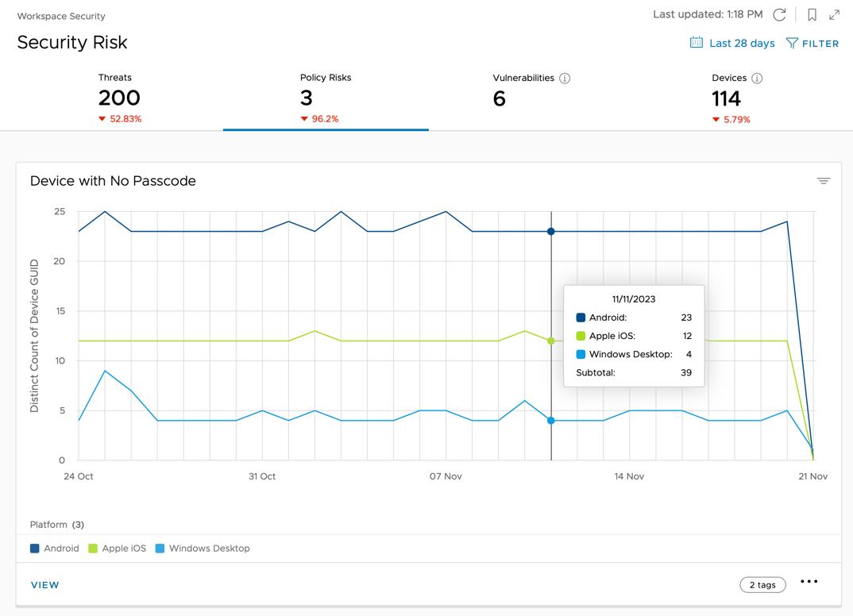Image resolution: width=853 pixels, height=616 pixels.
Task: Open the 2 tags chip
Action: coord(762,584)
